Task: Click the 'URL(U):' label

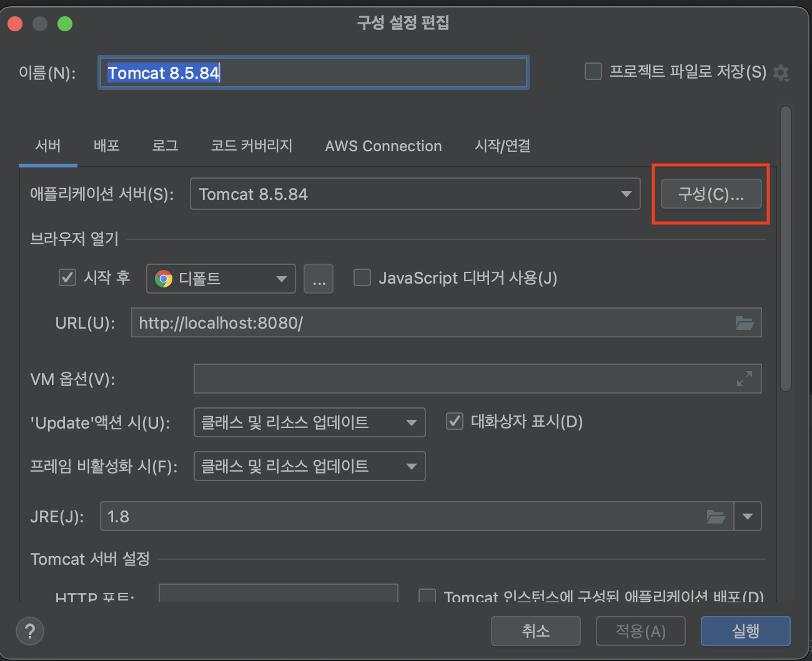Action: click(86, 323)
